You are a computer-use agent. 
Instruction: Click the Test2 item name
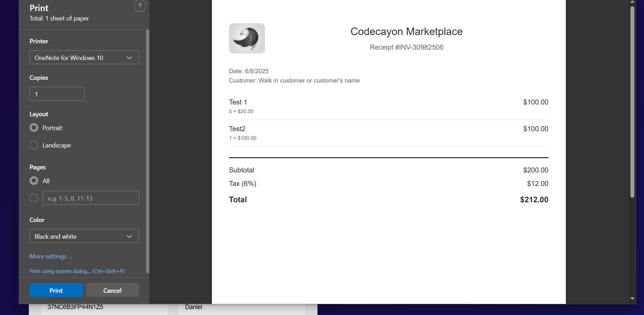(237, 129)
